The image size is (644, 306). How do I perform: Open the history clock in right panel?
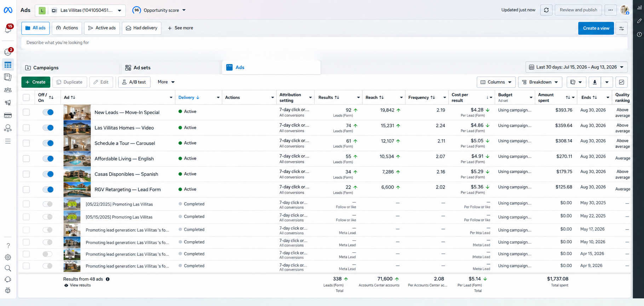[x=639, y=34]
